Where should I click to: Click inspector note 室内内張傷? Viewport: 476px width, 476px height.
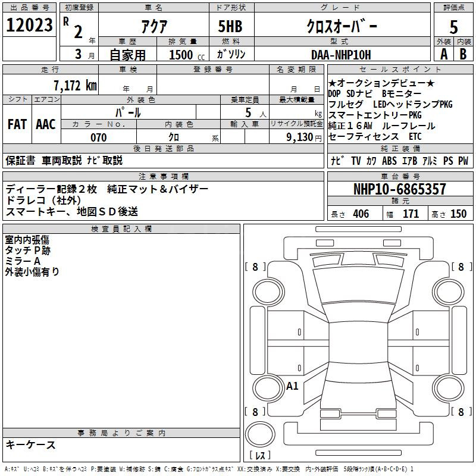click(27, 240)
